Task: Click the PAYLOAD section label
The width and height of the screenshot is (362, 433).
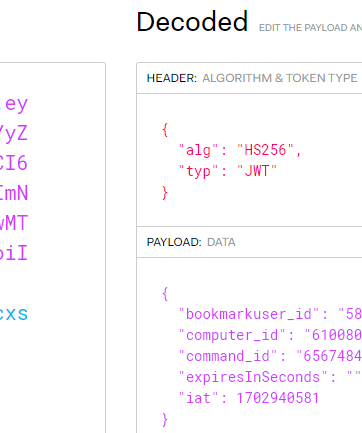Action: [x=174, y=242]
